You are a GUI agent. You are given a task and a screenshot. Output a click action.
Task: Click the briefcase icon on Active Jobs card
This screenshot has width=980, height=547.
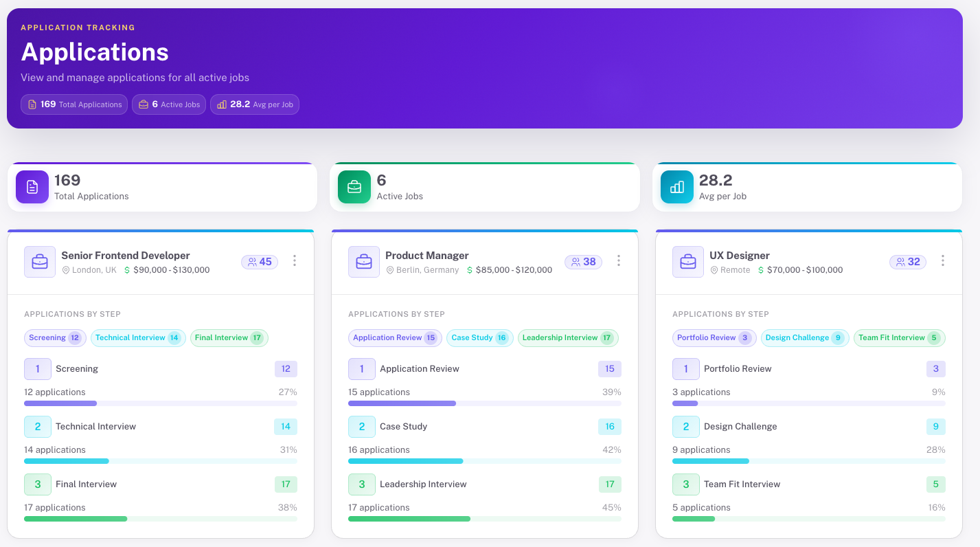click(x=354, y=186)
